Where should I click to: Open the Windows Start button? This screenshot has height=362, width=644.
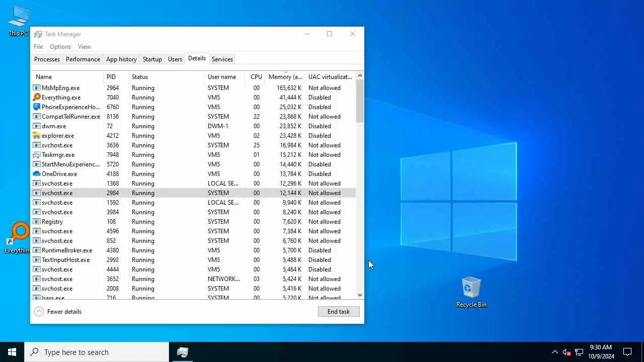pyautogui.click(x=12, y=352)
